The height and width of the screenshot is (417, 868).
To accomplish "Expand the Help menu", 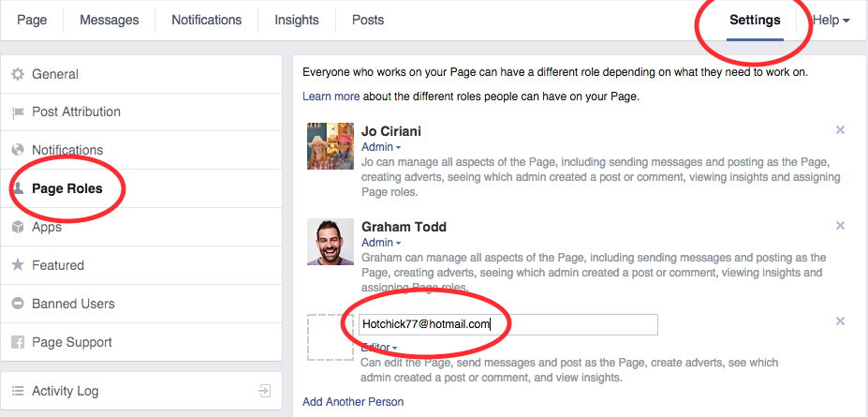I will pos(831,20).
